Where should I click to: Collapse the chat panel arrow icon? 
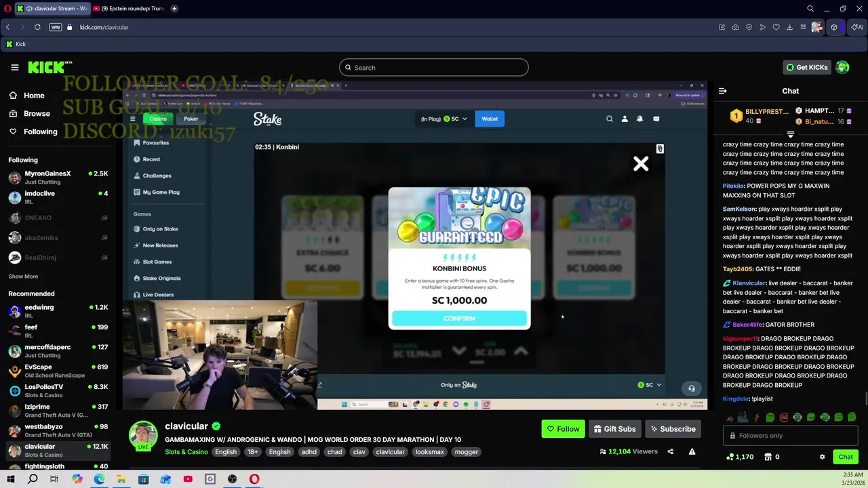723,91
